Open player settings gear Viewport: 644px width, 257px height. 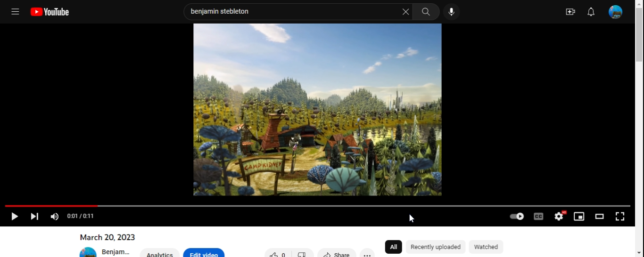(559, 217)
